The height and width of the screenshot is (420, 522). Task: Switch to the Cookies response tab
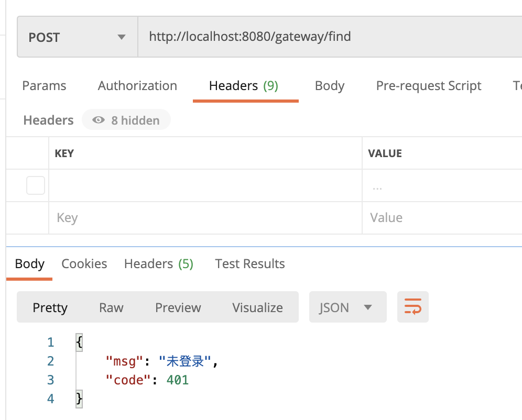(x=84, y=263)
